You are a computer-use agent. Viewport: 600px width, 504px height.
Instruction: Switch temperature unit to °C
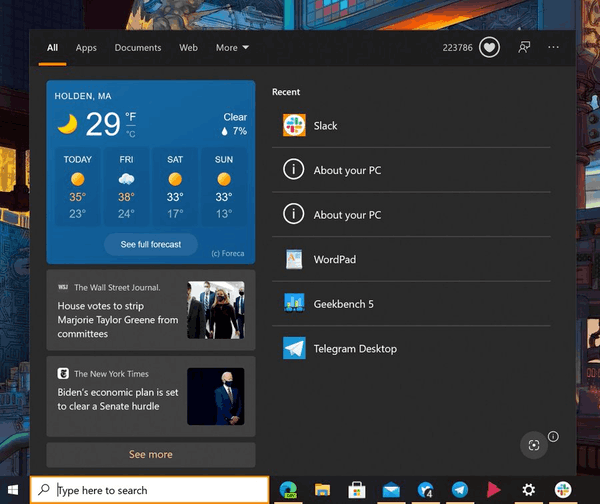click(x=130, y=134)
